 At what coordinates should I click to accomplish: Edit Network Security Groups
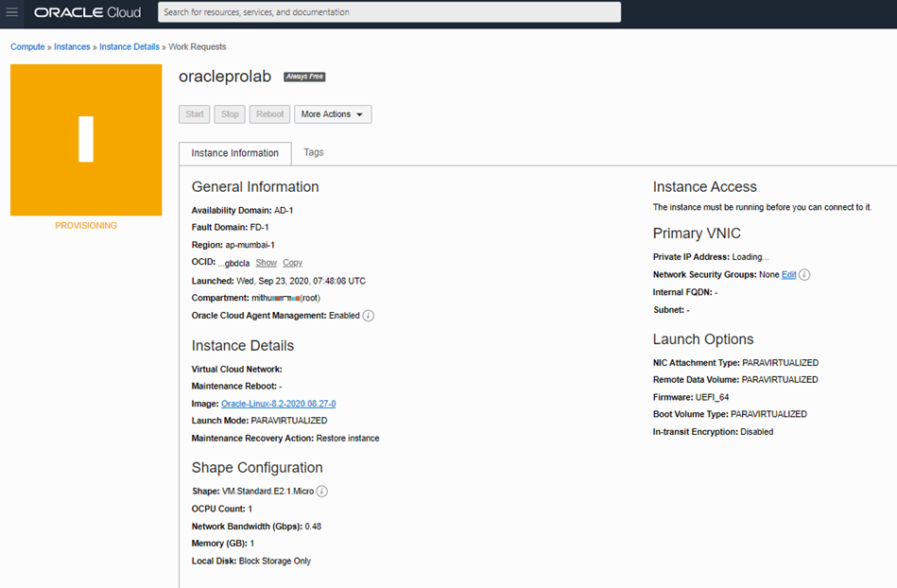(x=789, y=274)
